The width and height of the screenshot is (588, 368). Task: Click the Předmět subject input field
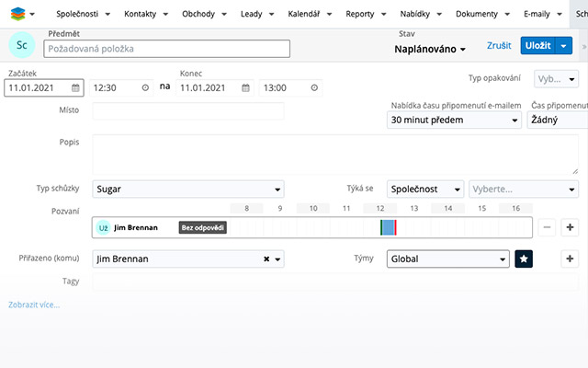coord(166,50)
